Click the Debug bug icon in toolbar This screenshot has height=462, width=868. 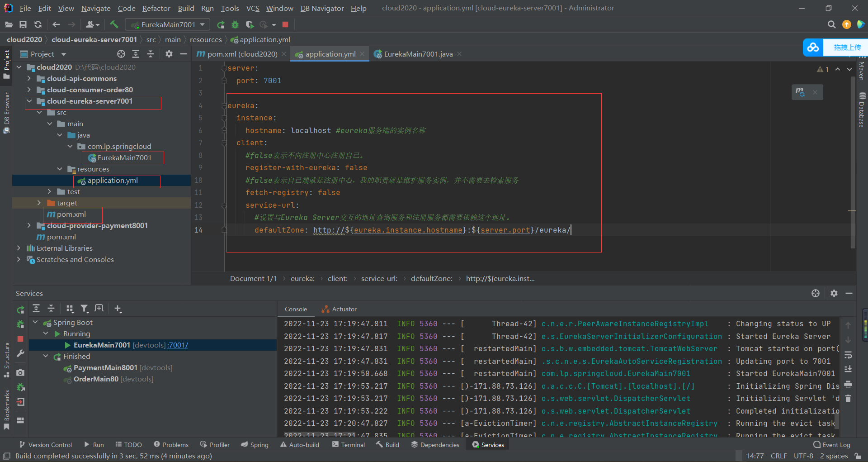(235, 24)
